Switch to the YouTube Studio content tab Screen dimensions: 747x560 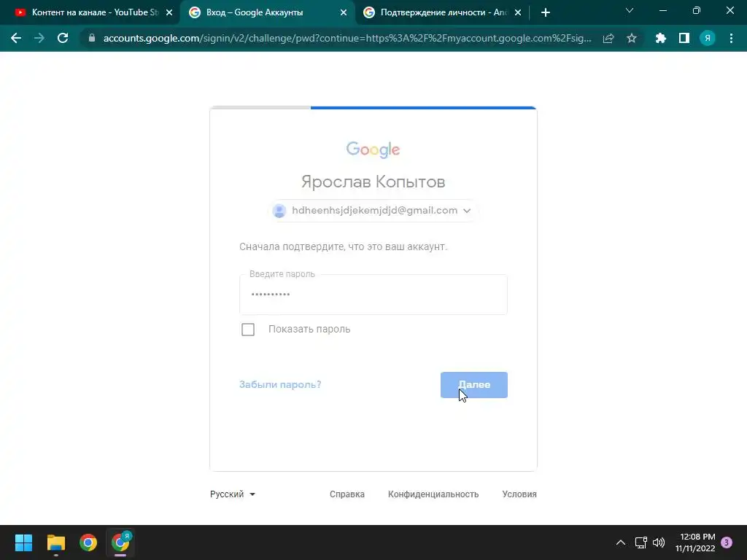(x=93, y=12)
